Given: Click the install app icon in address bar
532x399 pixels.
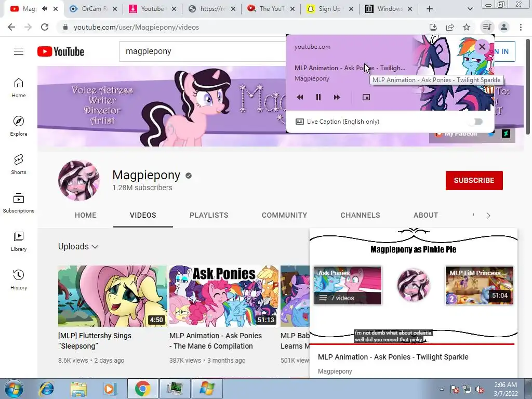Looking at the screenshot, I should click(x=433, y=27).
